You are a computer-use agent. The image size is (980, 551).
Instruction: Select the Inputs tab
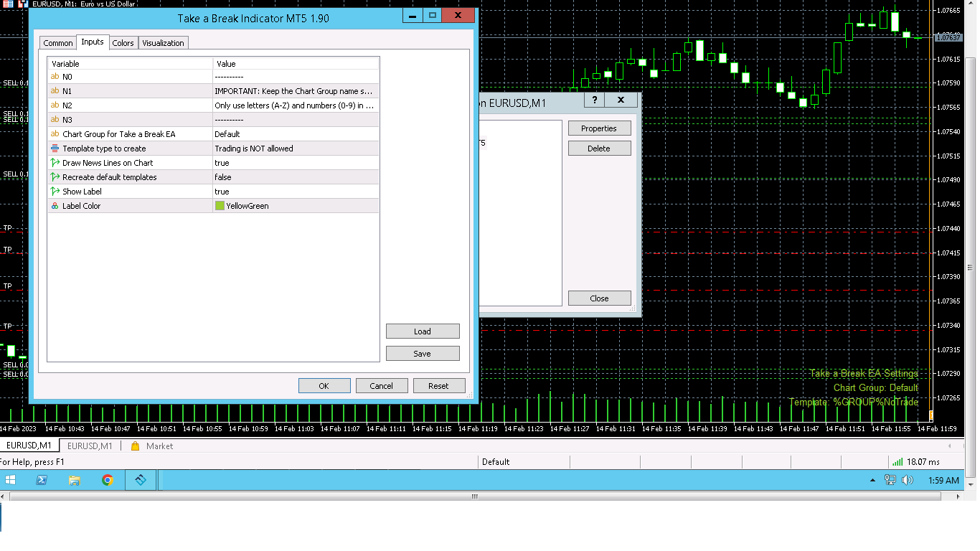coord(93,42)
